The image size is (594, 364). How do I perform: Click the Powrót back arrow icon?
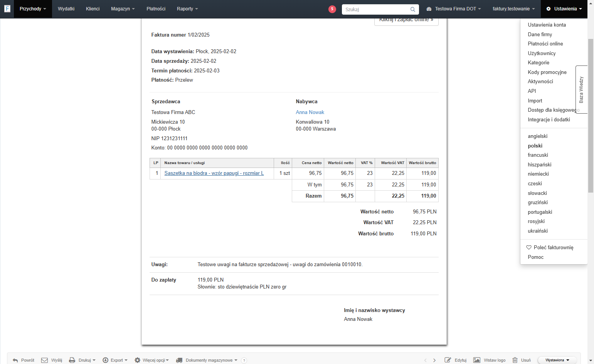15,360
